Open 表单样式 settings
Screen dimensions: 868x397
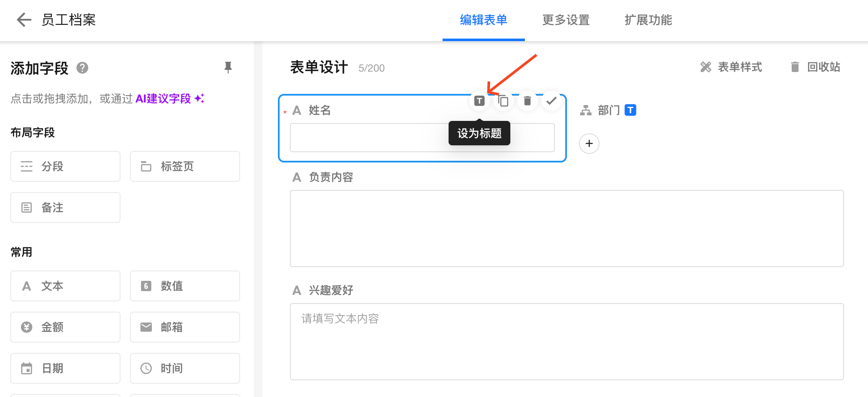[x=731, y=67]
